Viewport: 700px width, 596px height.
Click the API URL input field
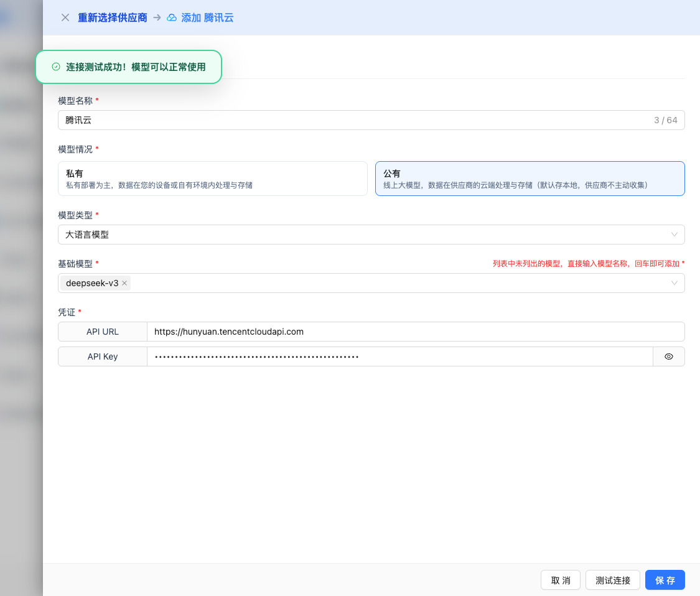pos(415,332)
